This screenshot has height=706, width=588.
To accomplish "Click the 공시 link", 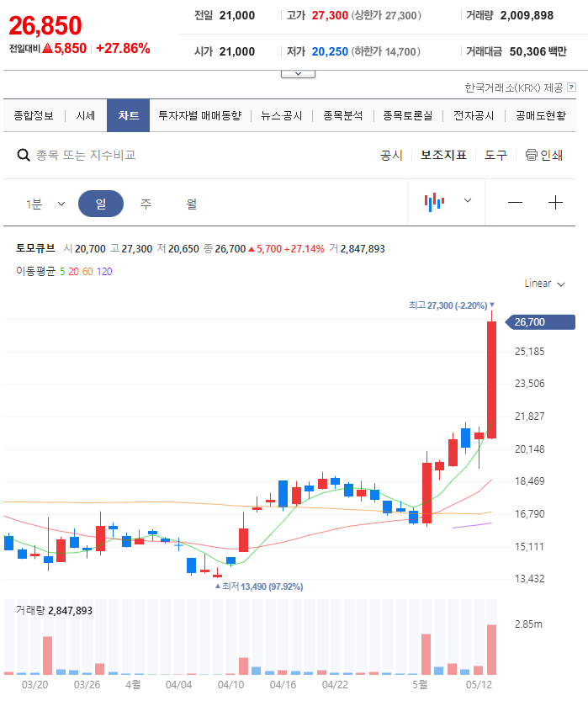I will (x=391, y=156).
